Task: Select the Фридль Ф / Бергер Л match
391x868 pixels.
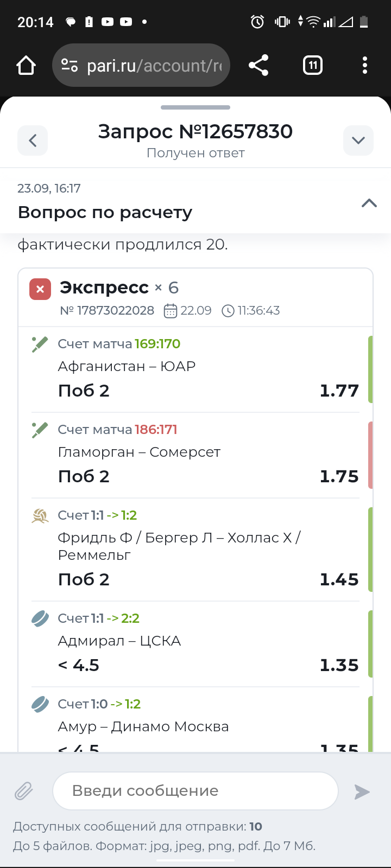Action: coord(179,546)
